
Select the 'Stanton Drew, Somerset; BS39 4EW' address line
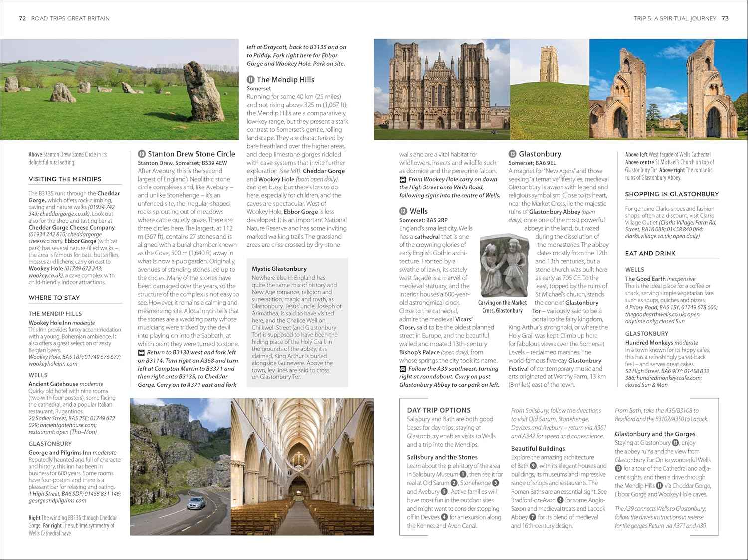[x=182, y=163]
